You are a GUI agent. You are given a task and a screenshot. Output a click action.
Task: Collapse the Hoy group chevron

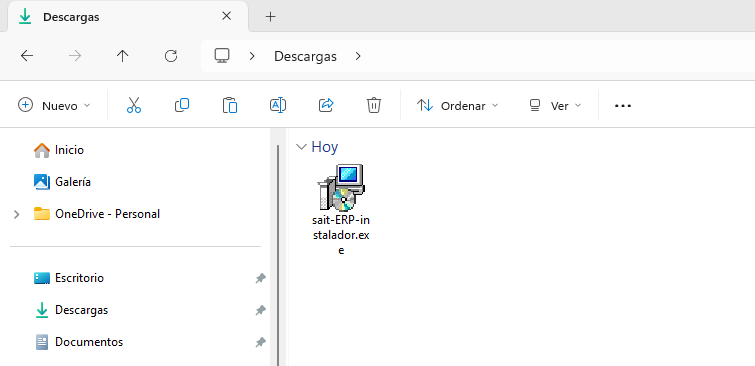[301, 147]
